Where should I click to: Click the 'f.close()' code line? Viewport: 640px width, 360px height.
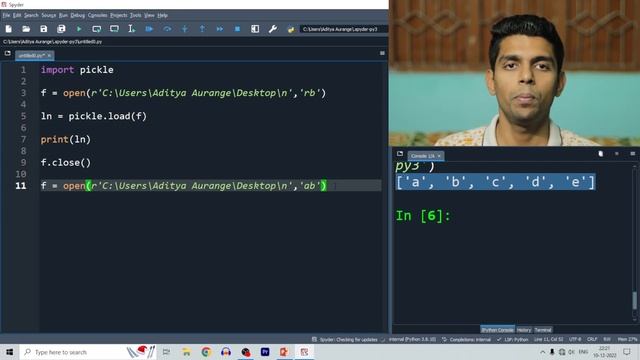pyautogui.click(x=65, y=163)
